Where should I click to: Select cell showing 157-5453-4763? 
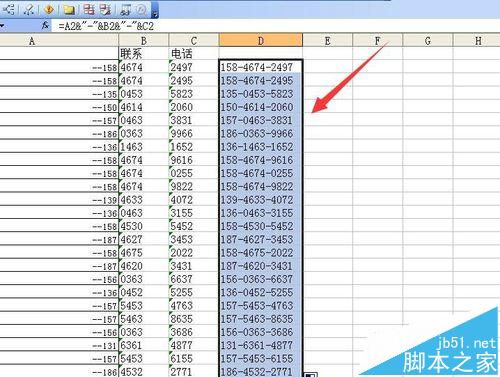point(261,306)
